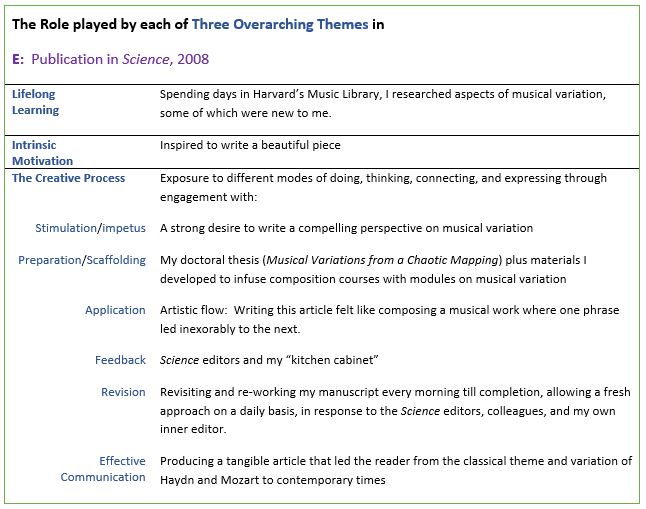Click the Three Overarching Themes heading text
Viewport: 646px width, 509px height.
(x=280, y=24)
